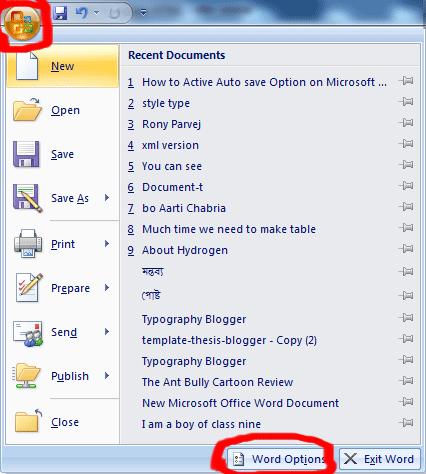
Task: Click pin icon beside 'মন্তব্য'
Action: [x=406, y=271]
